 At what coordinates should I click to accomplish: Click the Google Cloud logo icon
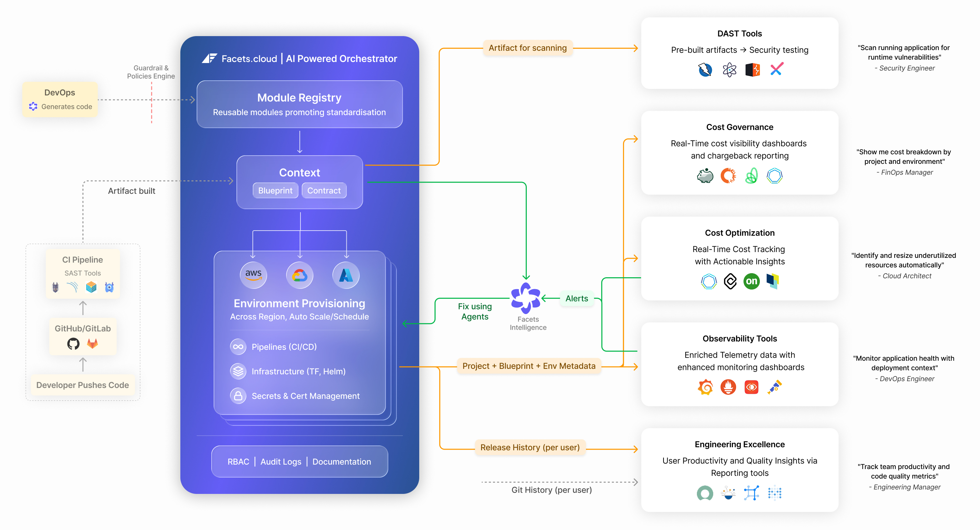299,275
